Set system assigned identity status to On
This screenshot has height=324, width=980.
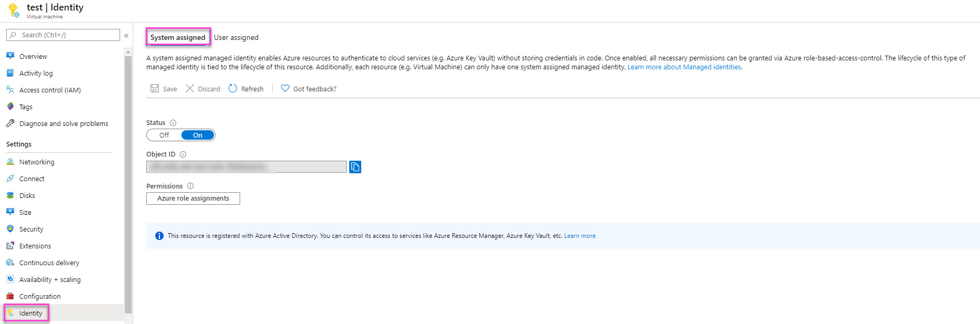click(198, 135)
